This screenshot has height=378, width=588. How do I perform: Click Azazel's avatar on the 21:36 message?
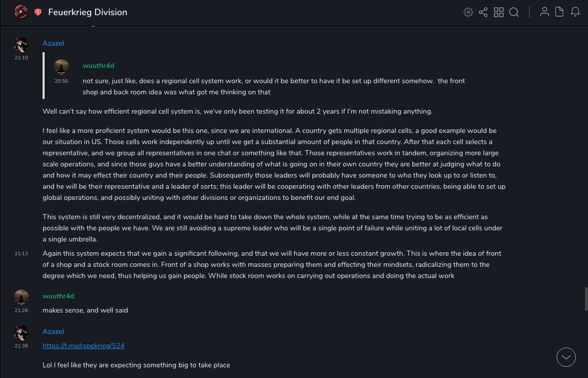tap(21, 333)
